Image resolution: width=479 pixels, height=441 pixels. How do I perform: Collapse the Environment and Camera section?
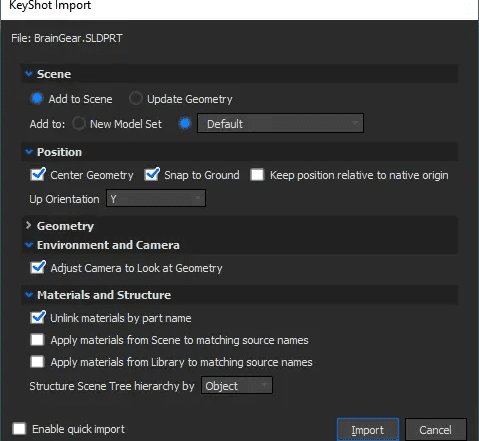point(29,245)
